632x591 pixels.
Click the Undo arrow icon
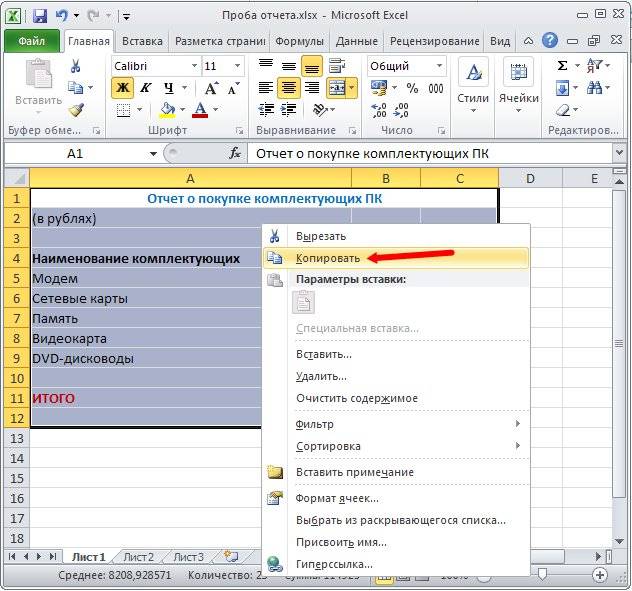point(62,16)
